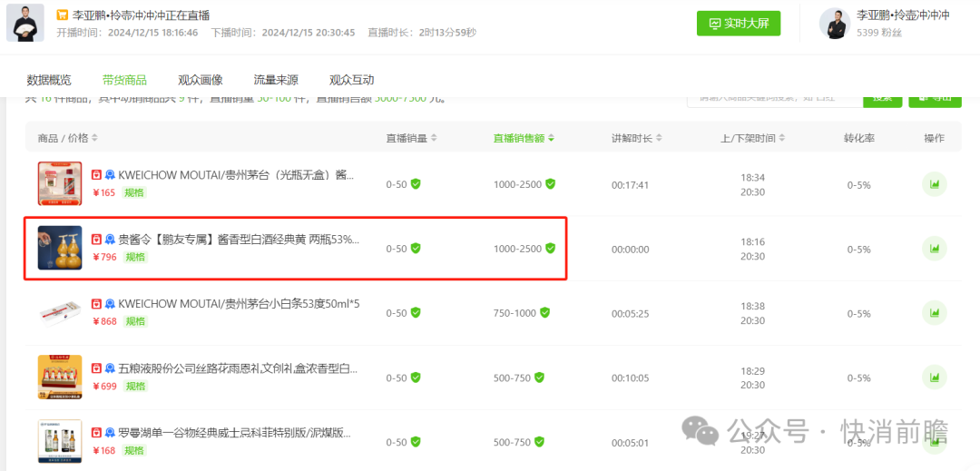Click the 罗曼湖 whisky bottles thumbnail

pyautogui.click(x=59, y=442)
